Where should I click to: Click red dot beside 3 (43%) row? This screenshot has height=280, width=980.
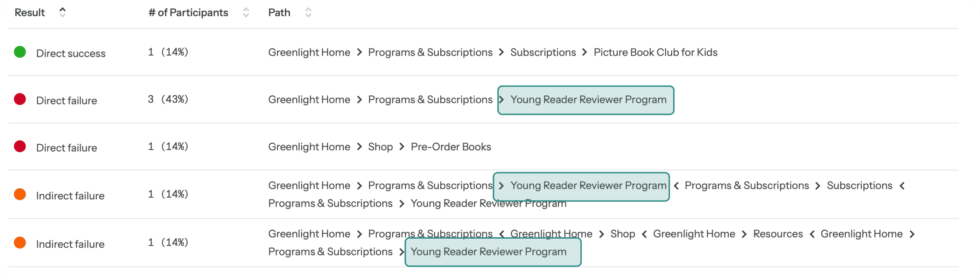tap(20, 99)
